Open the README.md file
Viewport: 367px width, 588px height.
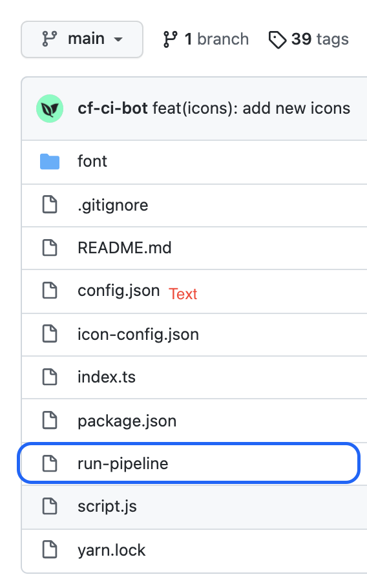125,248
